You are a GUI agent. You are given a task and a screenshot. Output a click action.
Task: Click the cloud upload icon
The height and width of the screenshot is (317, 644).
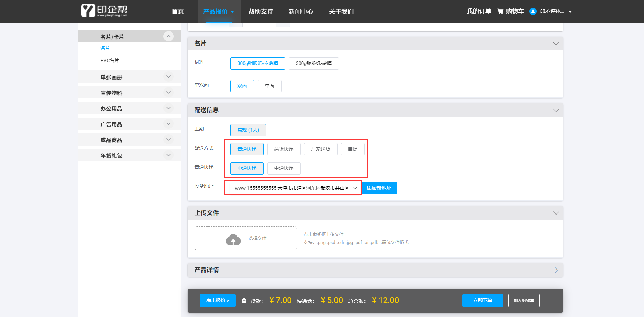pyautogui.click(x=233, y=239)
